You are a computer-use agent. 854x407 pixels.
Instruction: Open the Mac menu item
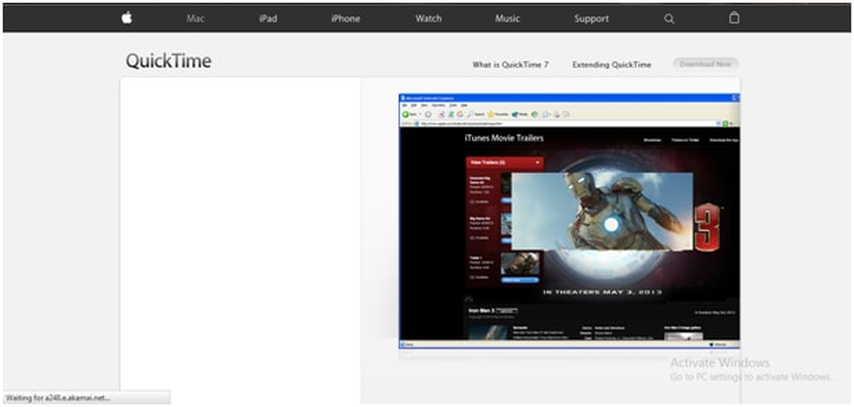(x=196, y=19)
